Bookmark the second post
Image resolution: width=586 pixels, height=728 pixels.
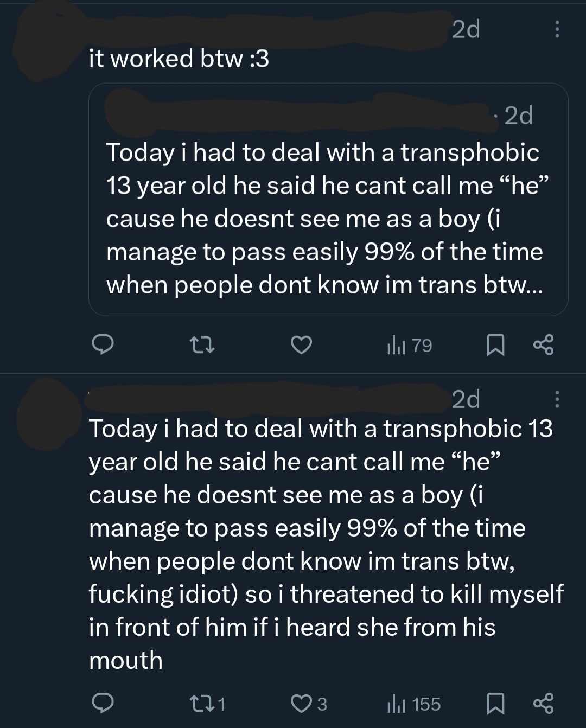(495, 704)
